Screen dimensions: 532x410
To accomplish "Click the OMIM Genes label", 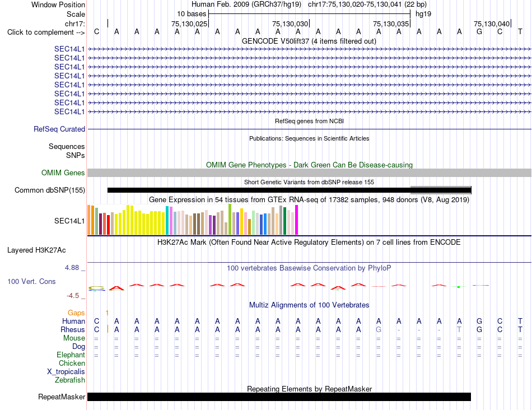I will (63, 173).
